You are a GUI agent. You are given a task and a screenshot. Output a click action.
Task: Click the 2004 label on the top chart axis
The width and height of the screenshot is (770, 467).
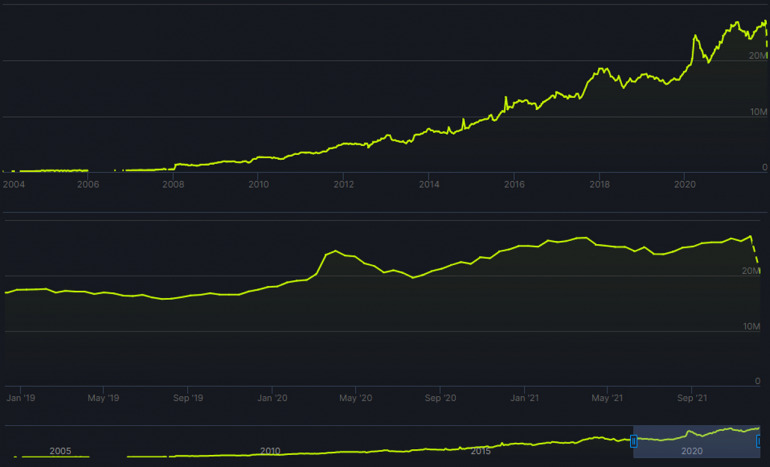click(14, 185)
